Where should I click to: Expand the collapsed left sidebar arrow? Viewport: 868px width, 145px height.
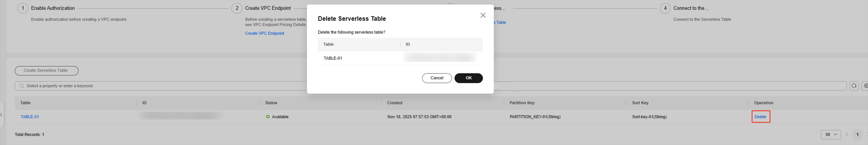click(1, 115)
